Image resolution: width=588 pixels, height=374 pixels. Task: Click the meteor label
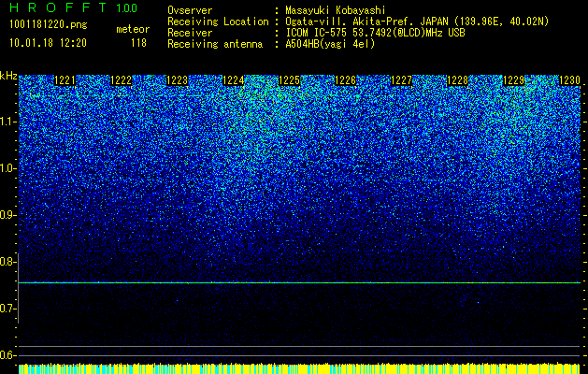pos(133,29)
